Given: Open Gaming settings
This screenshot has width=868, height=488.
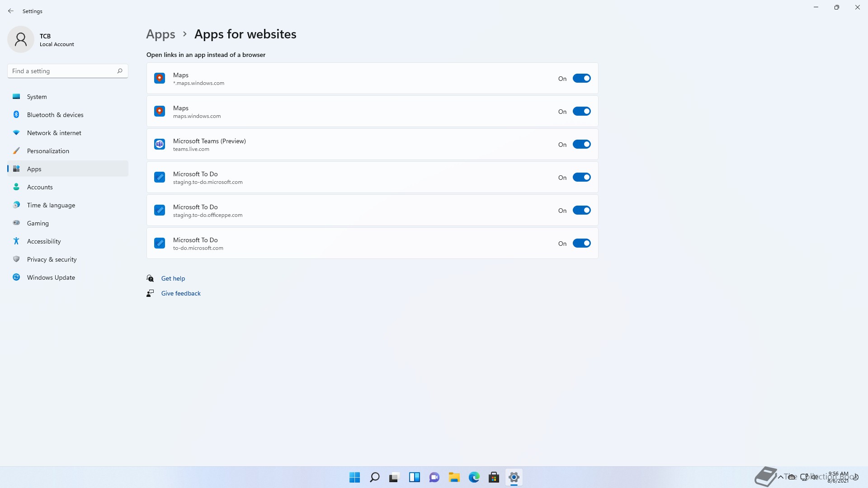Looking at the screenshot, I should [x=68, y=223].
